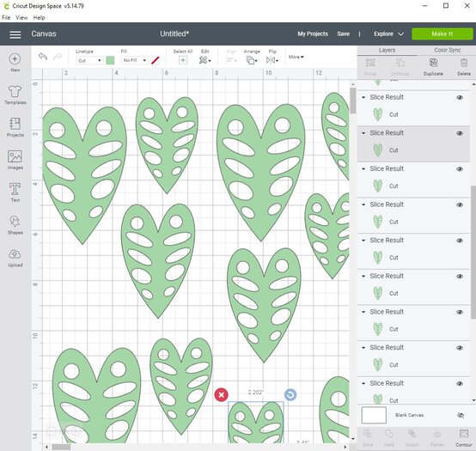Click My Projects link
Screen dimensions: 476x451
(313, 34)
